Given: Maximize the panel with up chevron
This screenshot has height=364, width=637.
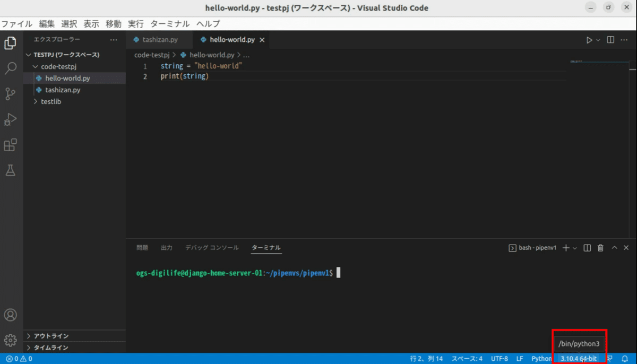Looking at the screenshot, I should point(614,248).
